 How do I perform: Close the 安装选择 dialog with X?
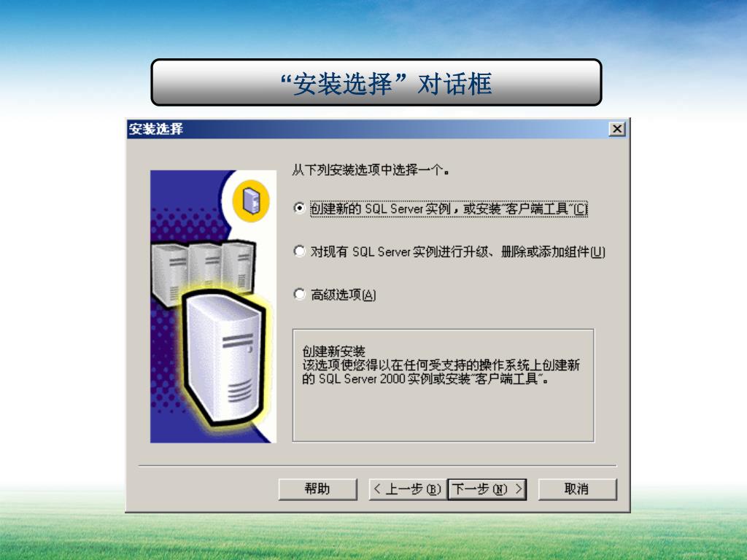617,129
